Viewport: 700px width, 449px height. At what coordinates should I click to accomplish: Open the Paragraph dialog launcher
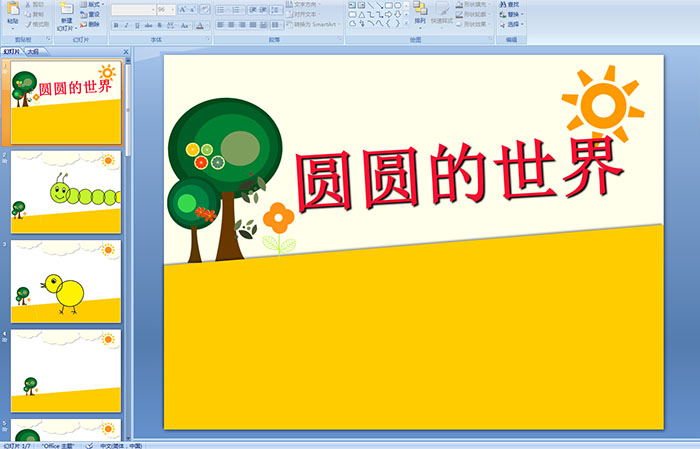click(340, 39)
